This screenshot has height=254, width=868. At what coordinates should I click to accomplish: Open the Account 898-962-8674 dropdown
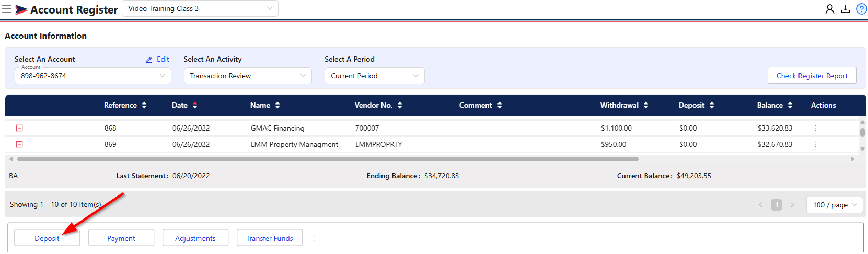93,76
